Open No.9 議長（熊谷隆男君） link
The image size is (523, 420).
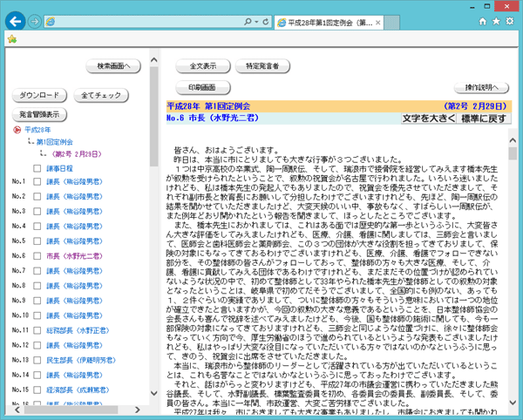(74, 301)
